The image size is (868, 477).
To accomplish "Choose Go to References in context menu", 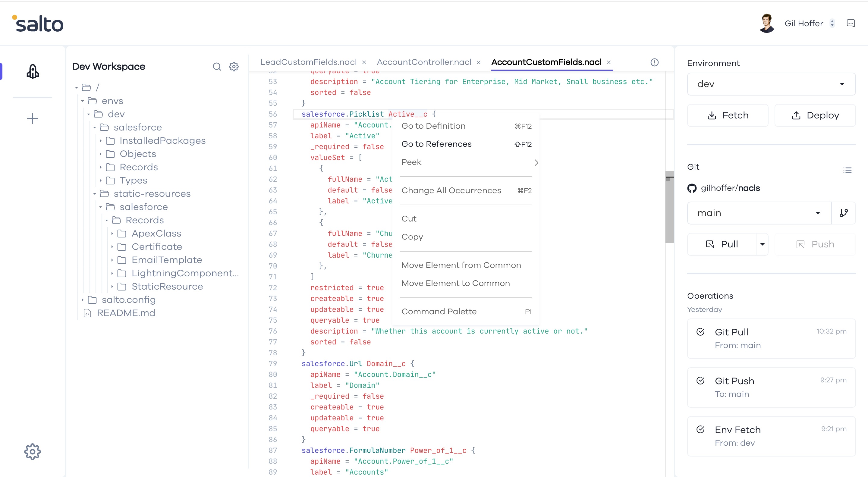I will click(466, 144).
